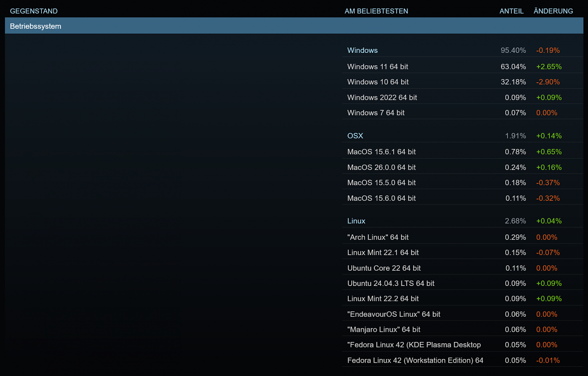This screenshot has height=376, width=588.
Task: Click the +0.65% change value
Action: pos(549,152)
